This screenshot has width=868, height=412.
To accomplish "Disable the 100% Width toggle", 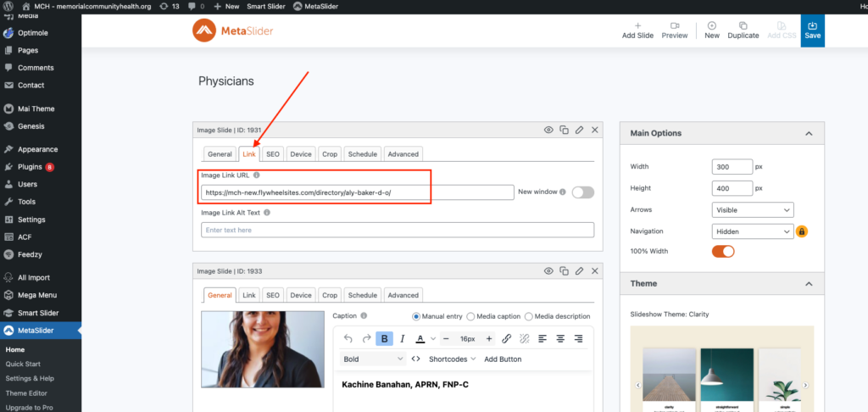I will click(x=722, y=251).
